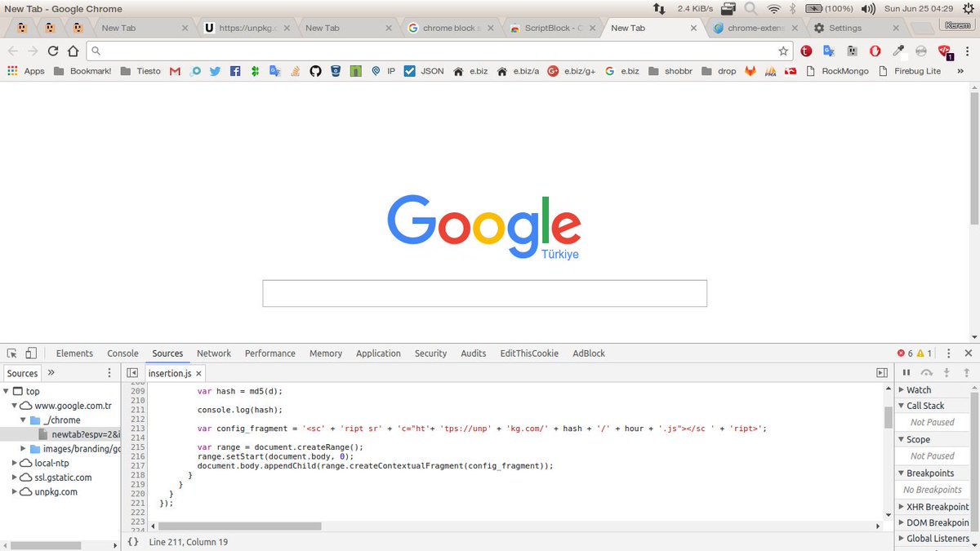Open the AdBlock DevTools panel
Screen dimensions: 980x551
(x=589, y=353)
